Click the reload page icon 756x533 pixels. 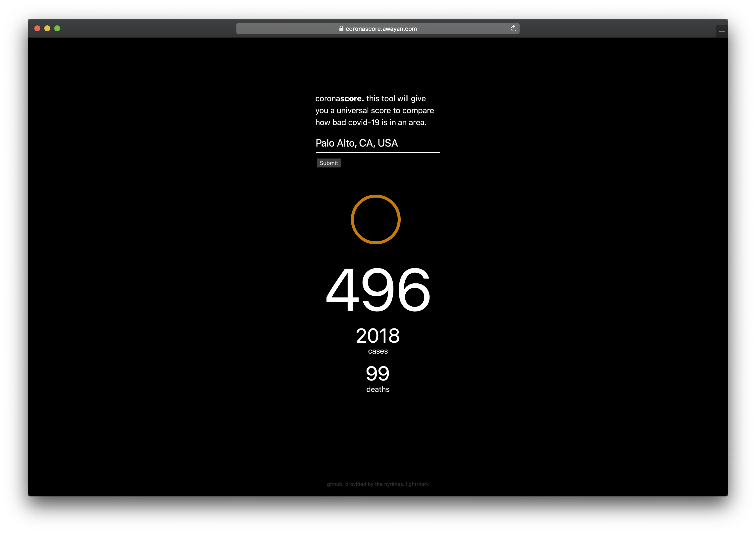click(x=513, y=28)
